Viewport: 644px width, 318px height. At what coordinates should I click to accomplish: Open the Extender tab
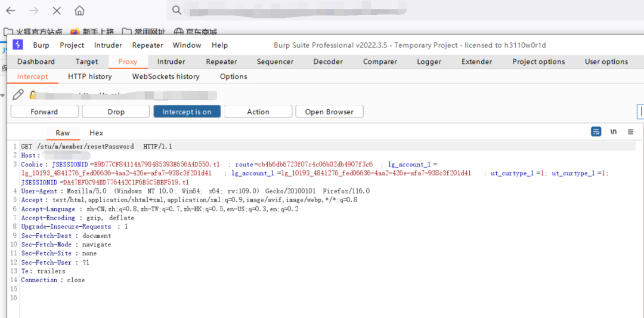(x=477, y=61)
